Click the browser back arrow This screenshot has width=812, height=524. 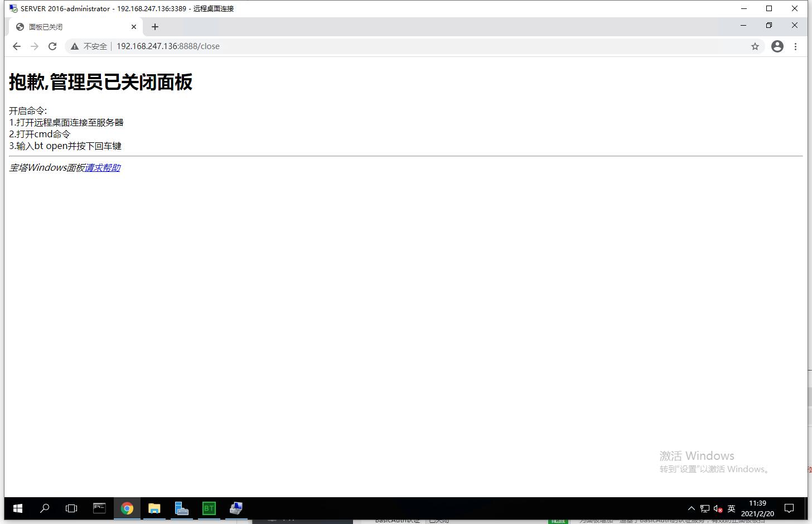pos(17,46)
